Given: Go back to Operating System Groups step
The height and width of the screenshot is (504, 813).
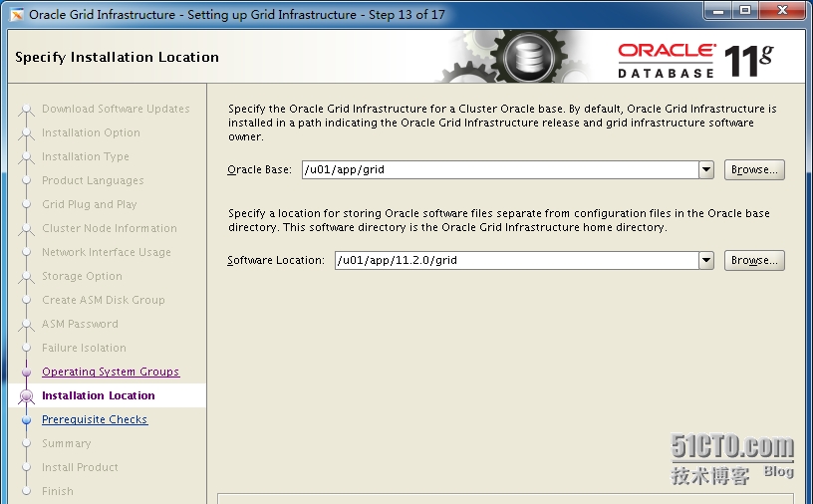Looking at the screenshot, I should pos(111,372).
